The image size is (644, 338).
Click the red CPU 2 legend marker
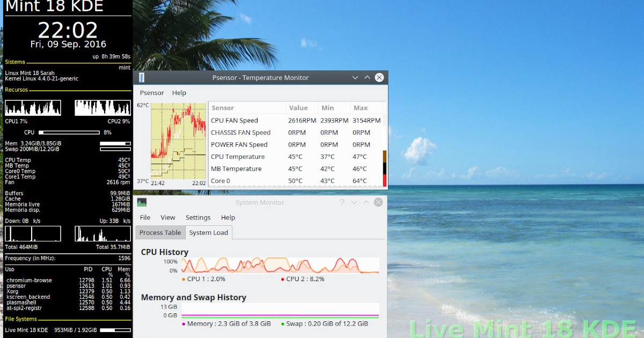tap(282, 279)
